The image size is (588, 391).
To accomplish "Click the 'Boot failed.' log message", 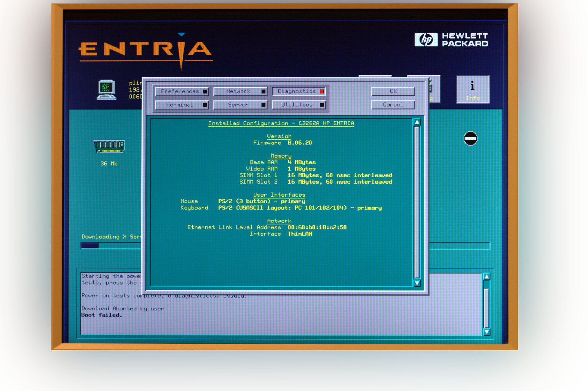I will (x=102, y=315).
